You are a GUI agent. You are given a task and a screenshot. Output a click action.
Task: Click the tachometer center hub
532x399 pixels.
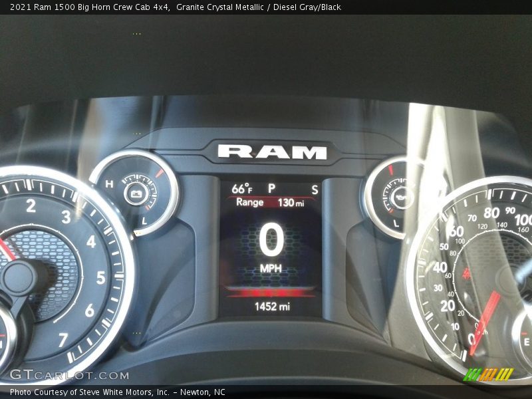[19, 278]
